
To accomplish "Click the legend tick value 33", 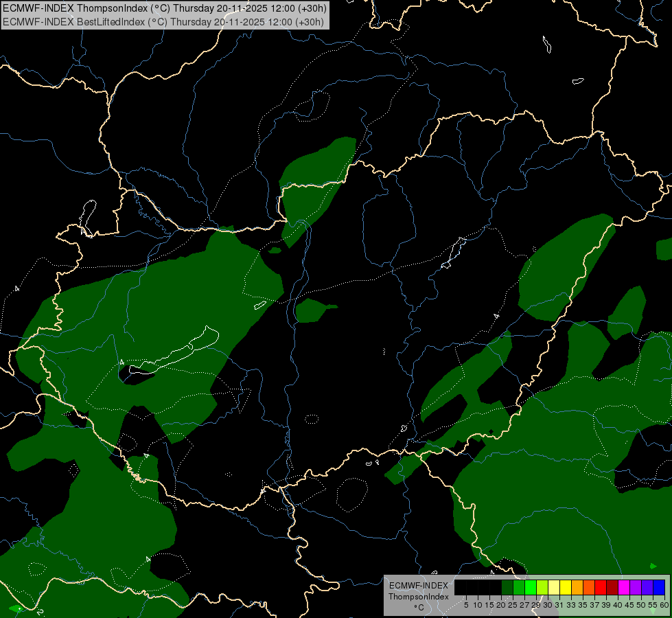I will [571, 605].
